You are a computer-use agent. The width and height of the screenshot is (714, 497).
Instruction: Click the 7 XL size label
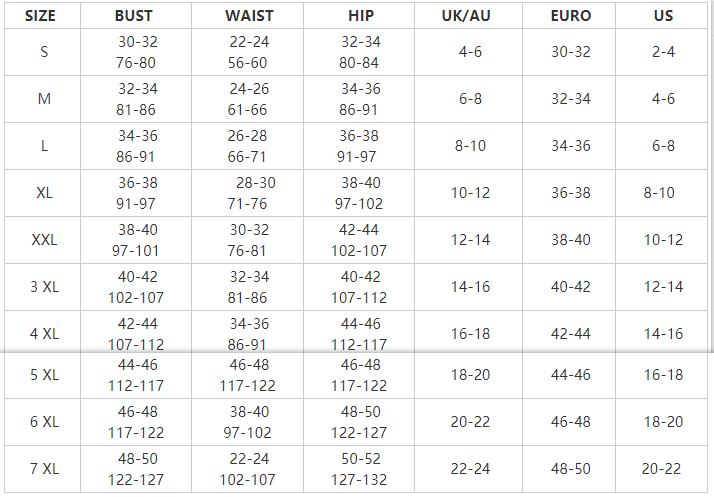44,469
